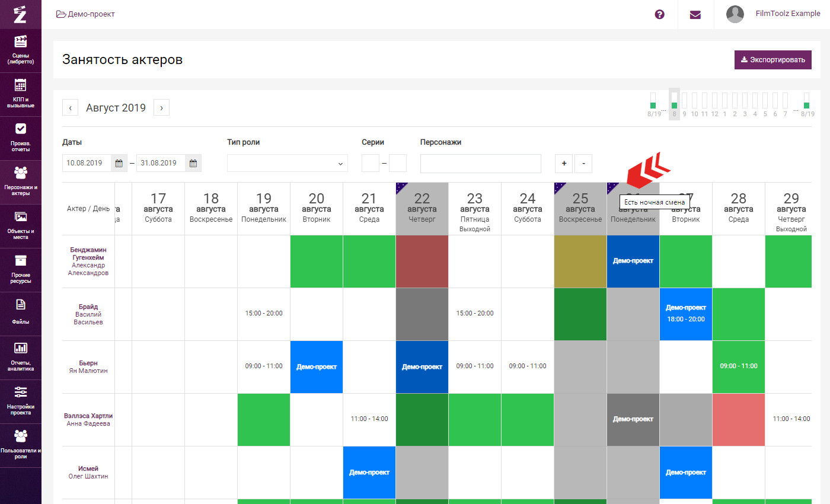
Task: Focus the start date field 10.08.2019
Action: [87, 163]
